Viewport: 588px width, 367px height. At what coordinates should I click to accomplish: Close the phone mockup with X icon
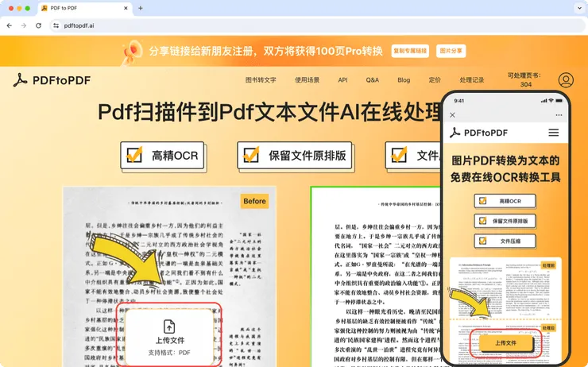(x=452, y=115)
